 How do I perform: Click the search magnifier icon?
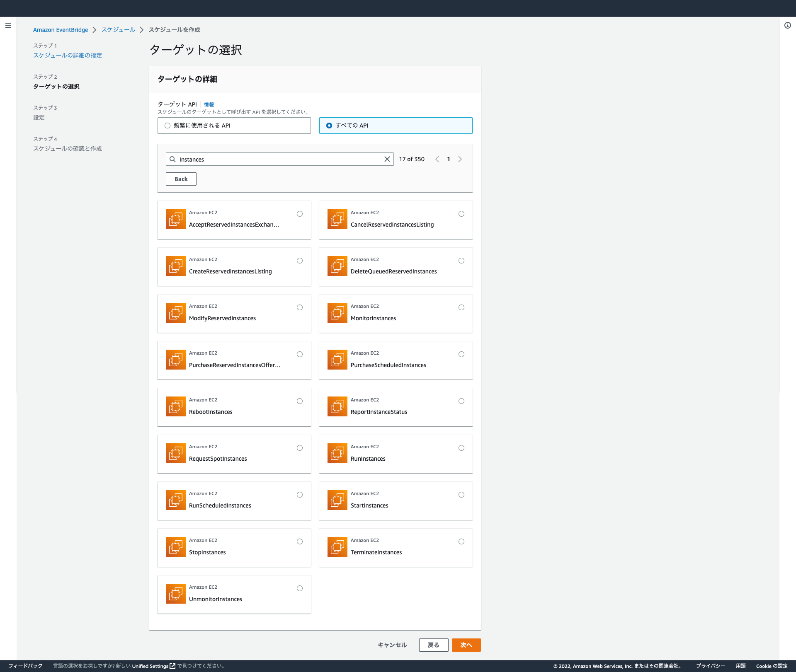coord(173,159)
